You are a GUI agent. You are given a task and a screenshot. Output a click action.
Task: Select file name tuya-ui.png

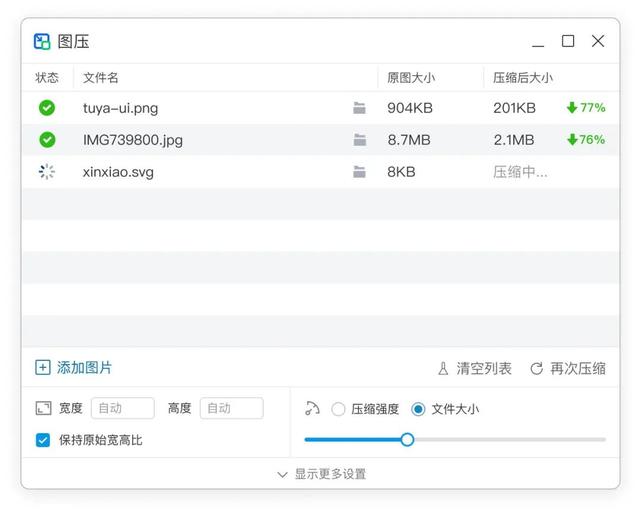point(120,108)
